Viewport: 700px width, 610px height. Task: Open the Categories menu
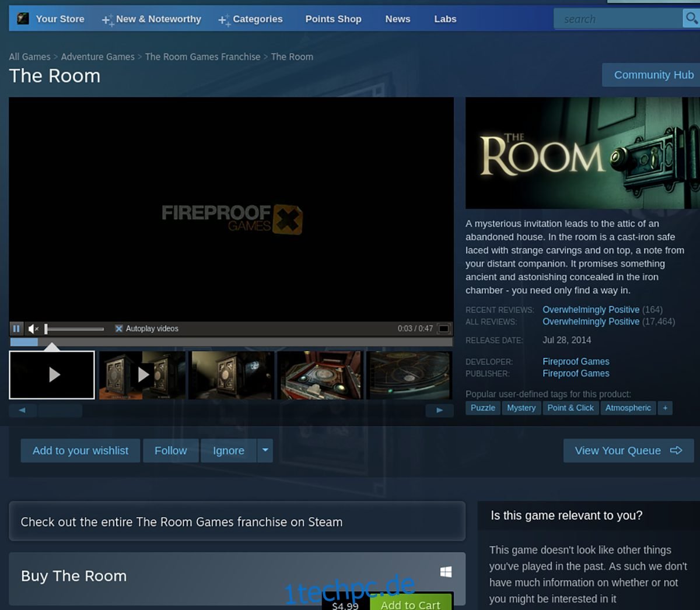(x=251, y=19)
